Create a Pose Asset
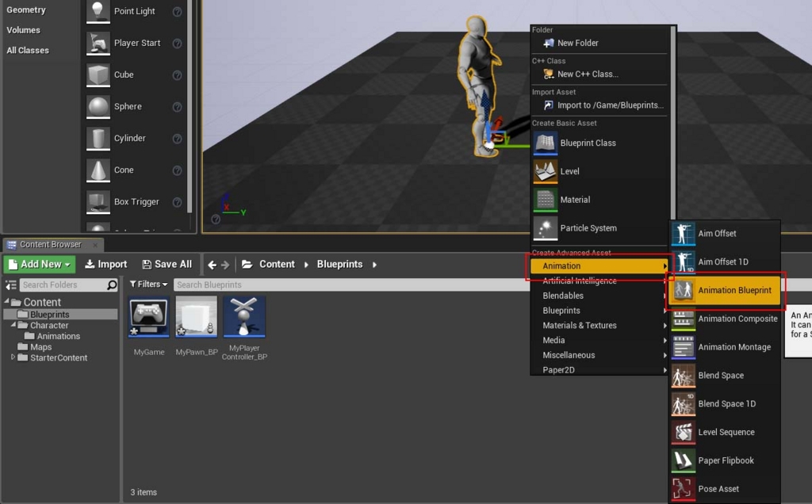This screenshot has height=504, width=812. [x=725, y=489]
